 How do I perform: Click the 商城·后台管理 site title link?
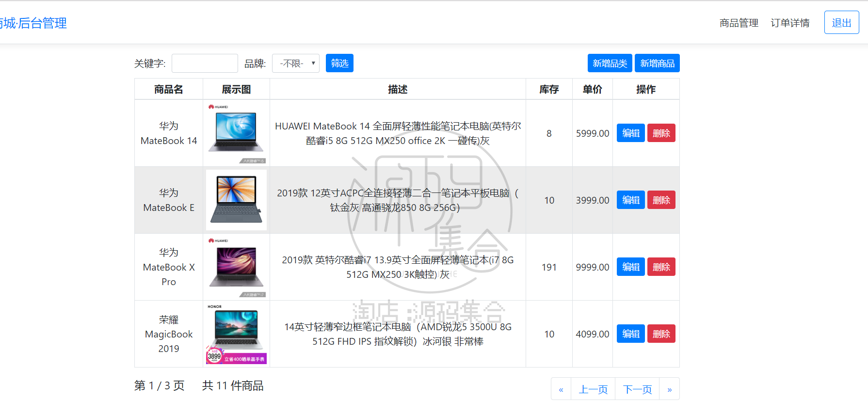(x=33, y=23)
